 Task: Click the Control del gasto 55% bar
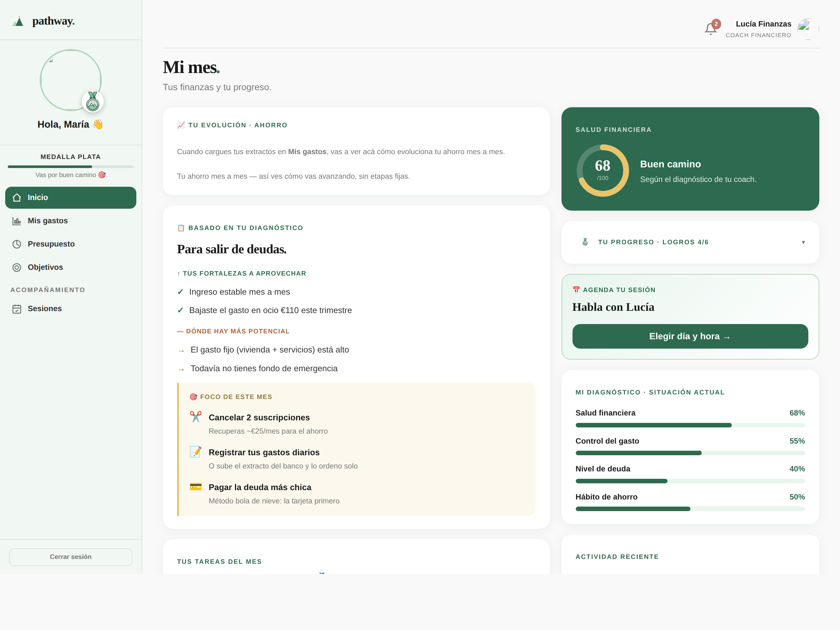pos(690,453)
